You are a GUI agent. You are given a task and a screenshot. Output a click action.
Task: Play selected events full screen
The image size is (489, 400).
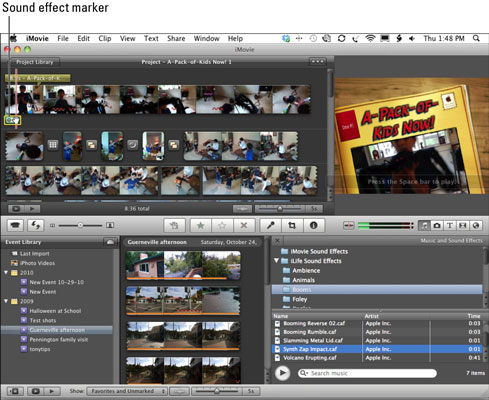click(36, 391)
